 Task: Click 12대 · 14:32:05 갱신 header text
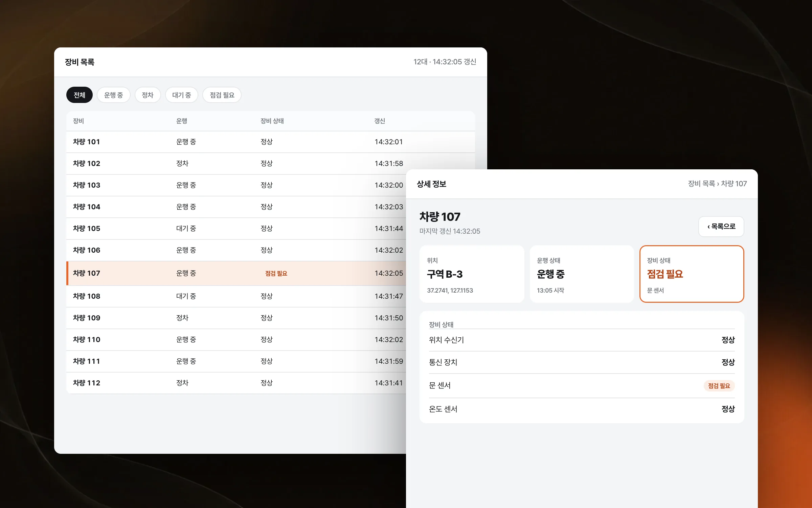pos(445,62)
